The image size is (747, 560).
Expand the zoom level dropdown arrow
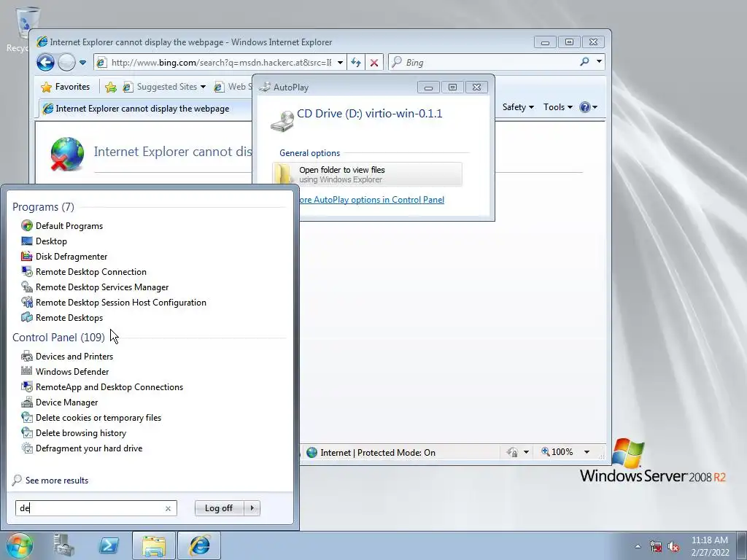[587, 452]
